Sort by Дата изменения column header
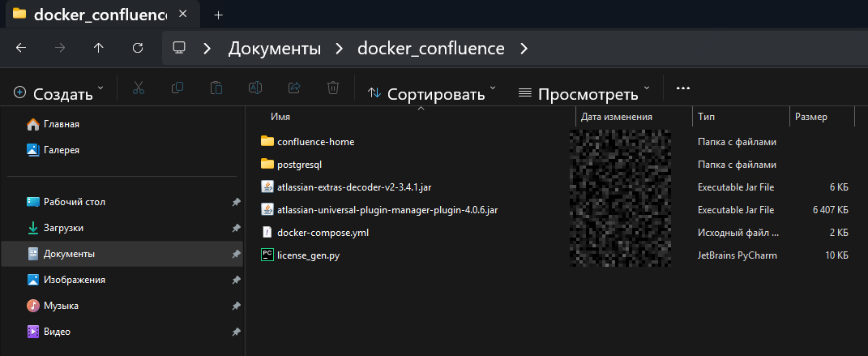 (x=616, y=117)
